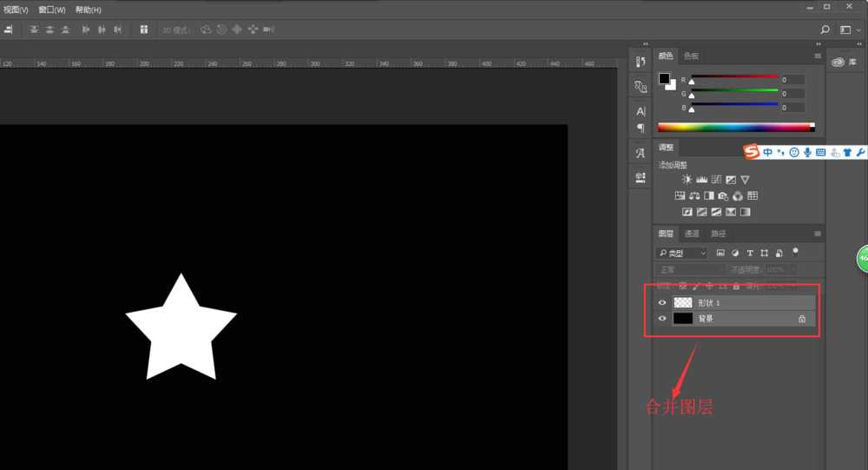
Task: Open the Character panel icon
Action: point(641,110)
